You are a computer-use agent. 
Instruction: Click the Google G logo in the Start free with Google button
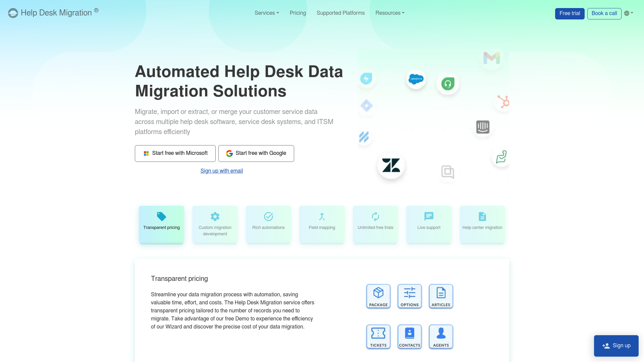point(229,154)
